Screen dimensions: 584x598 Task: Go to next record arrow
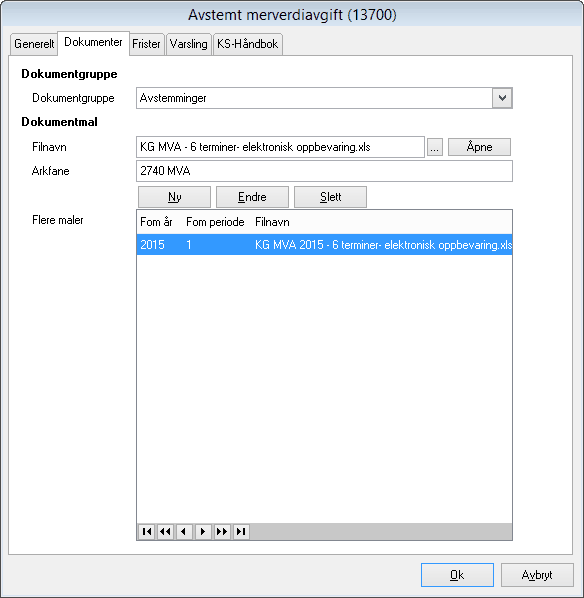(x=203, y=531)
